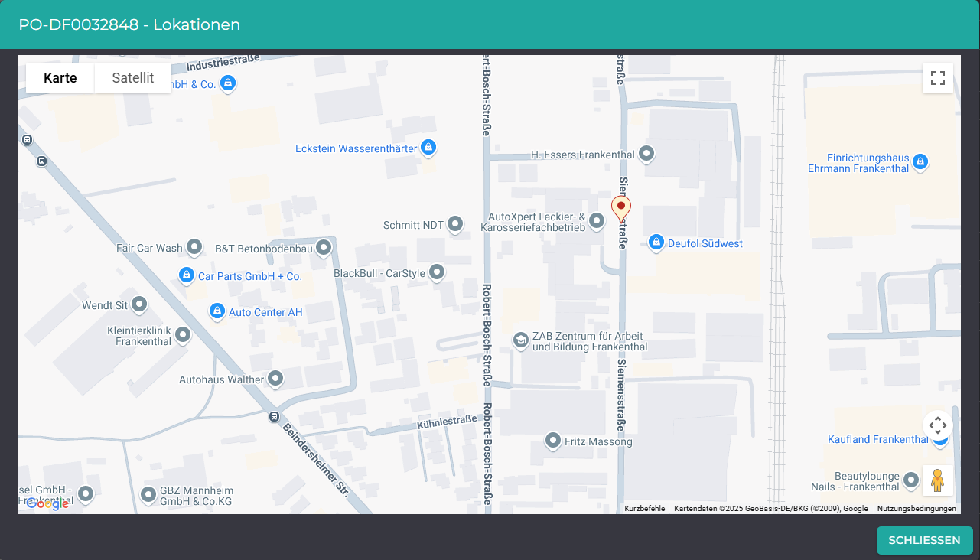
Task: Click the Kaufland Frankenthal label
Action: pyautogui.click(x=878, y=439)
